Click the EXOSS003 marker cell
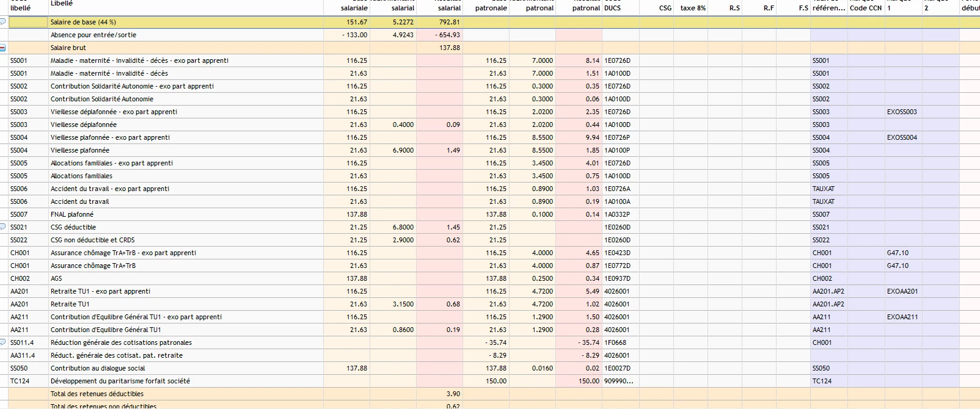Screen dimensions: 980x409 [x=903, y=112]
